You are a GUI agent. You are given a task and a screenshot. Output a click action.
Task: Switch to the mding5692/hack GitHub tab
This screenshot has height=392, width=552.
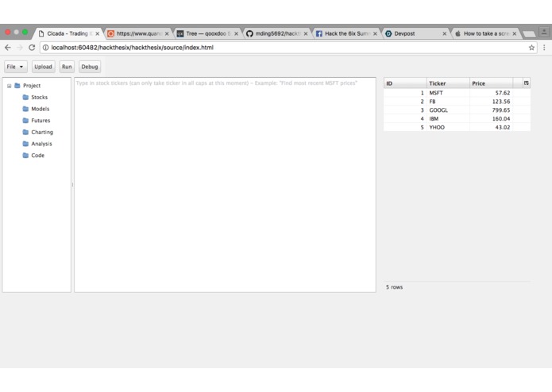[276, 33]
